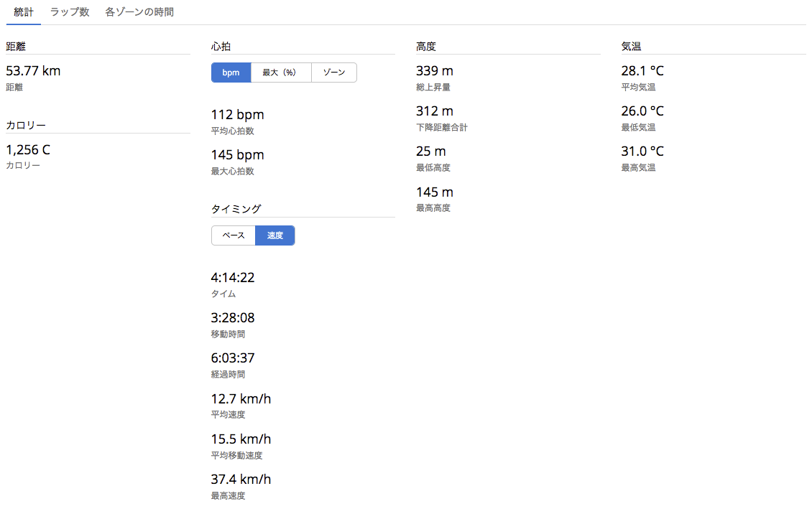Select ペース in the timing section
Viewport: 812px width, 509px height.
pyautogui.click(x=234, y=235)
